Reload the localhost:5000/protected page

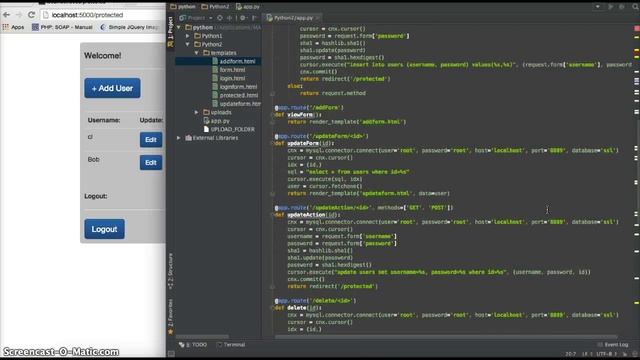coord(31,15)
